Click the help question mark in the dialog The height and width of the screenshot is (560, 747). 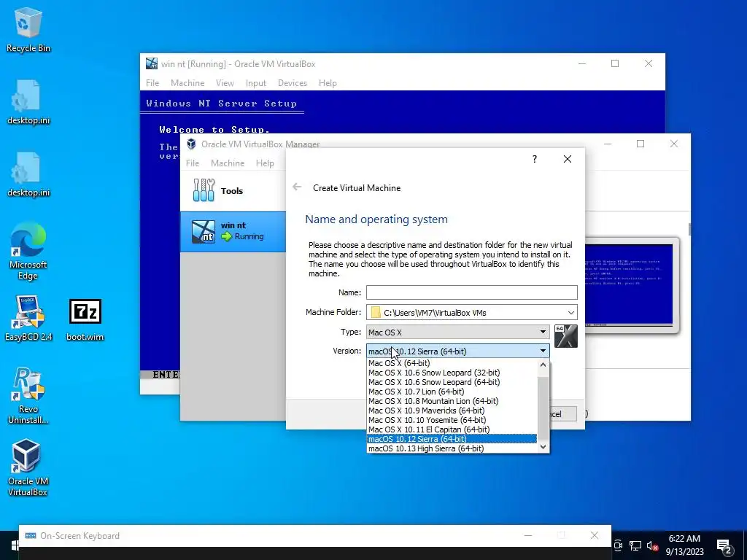535,159
